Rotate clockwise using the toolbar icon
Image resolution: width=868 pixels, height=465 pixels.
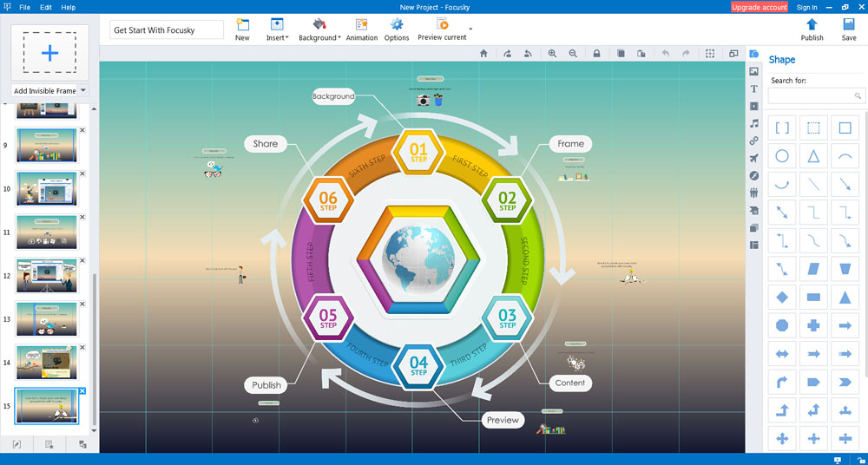507,54
